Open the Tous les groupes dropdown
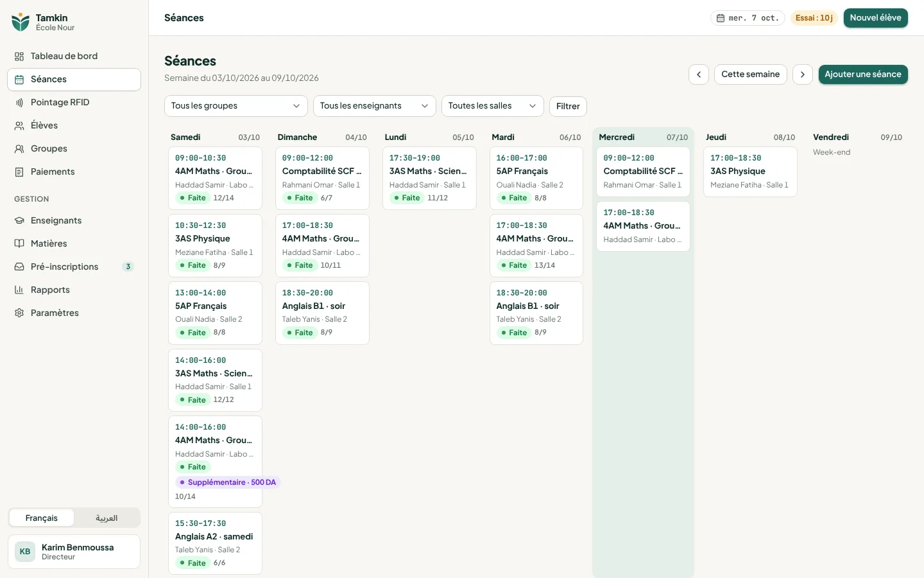The width and height of the screenshot is (924, 578). click(x=236, y=106)
